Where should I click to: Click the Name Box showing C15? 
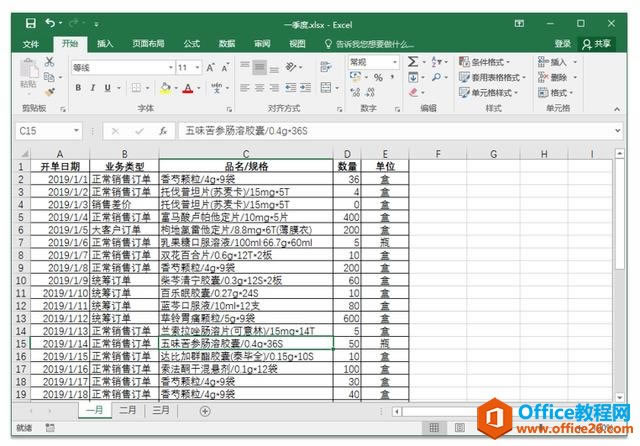point(49,131)
